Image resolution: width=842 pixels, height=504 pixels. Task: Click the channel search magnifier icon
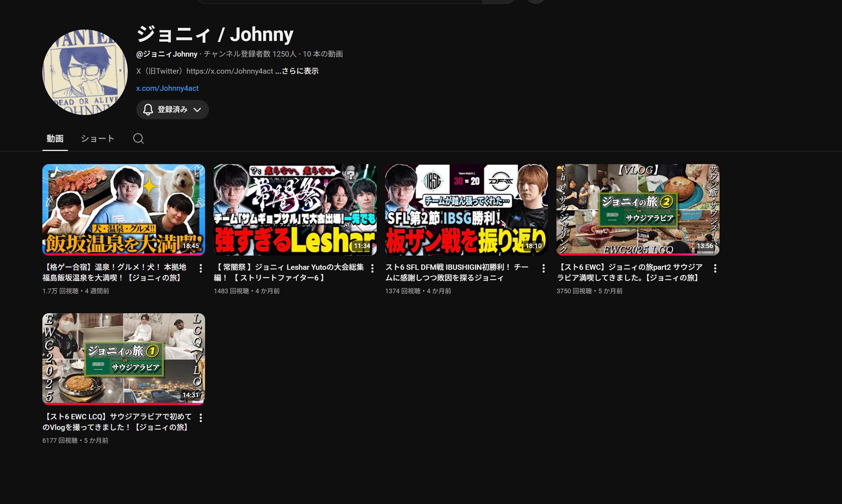[x=138, y=138]
